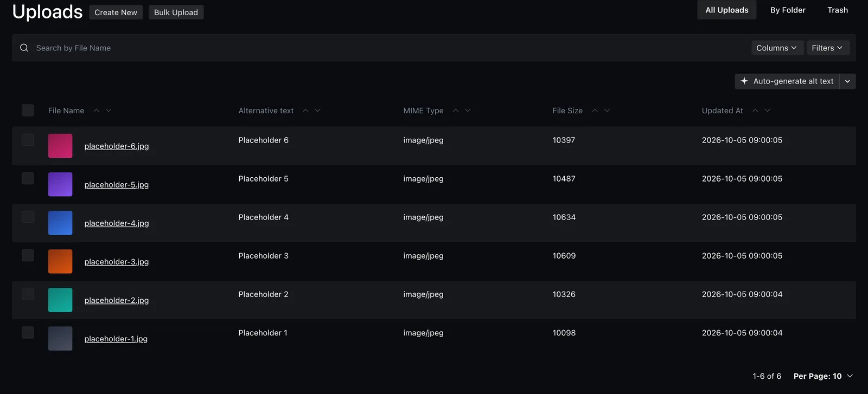Check the placeholder-2.jpg row checkbox
This screenshot has width=868, height=394.
(x=28, y=294)
